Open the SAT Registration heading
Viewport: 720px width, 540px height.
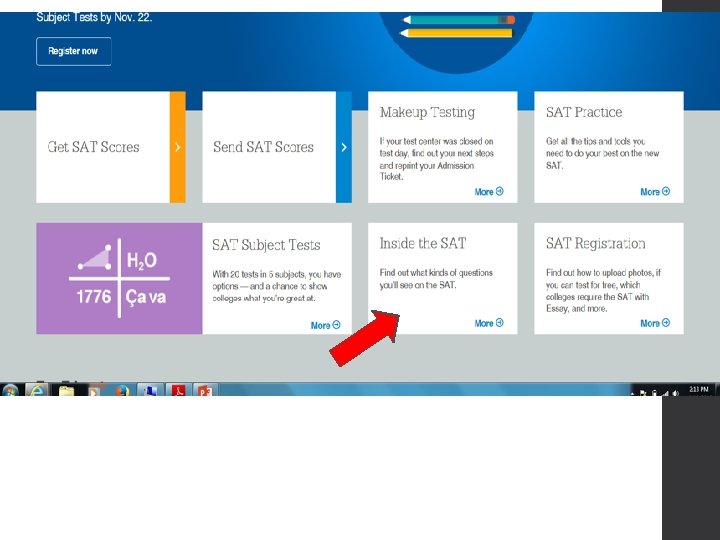tap(596, 243)
